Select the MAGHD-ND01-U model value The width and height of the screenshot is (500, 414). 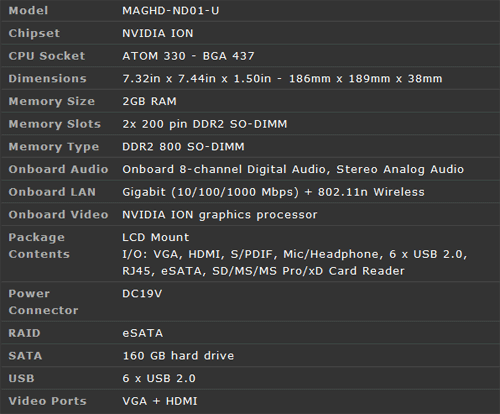click(171, 11)
